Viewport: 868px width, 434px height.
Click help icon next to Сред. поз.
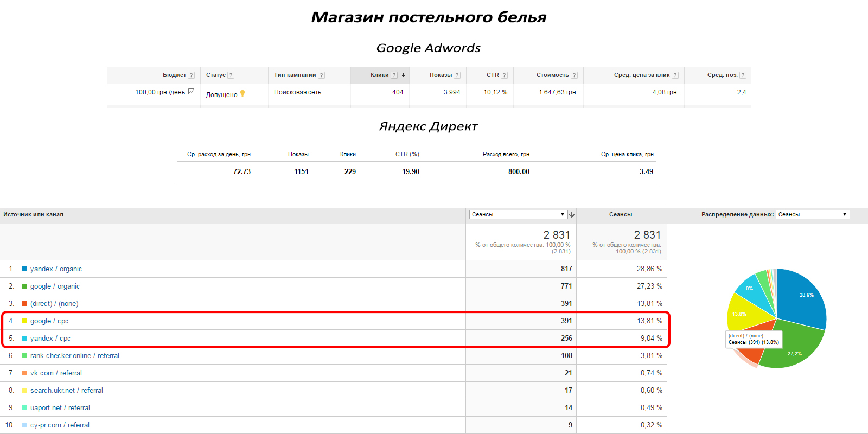point(743,75)
